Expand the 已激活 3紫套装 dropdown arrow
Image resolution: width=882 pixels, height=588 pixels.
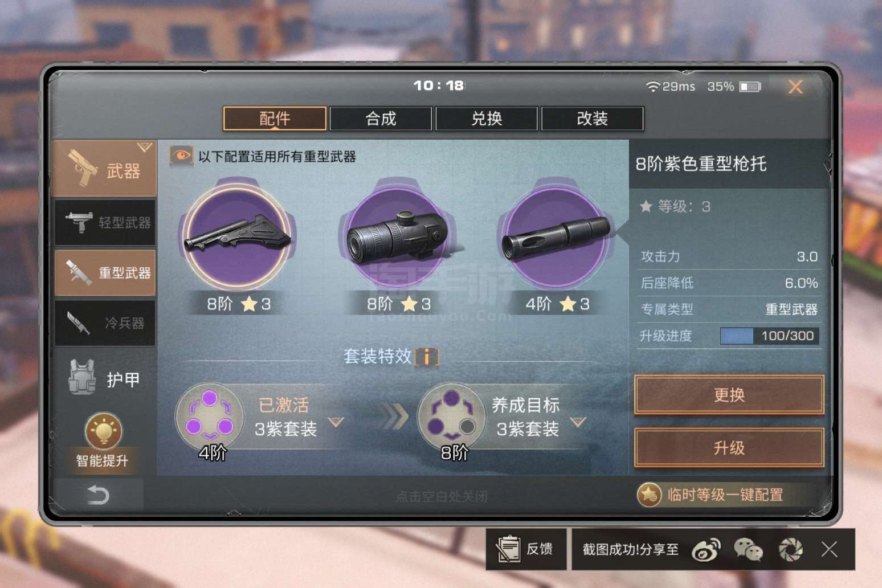pyautogui.click(x=336, y=422)
